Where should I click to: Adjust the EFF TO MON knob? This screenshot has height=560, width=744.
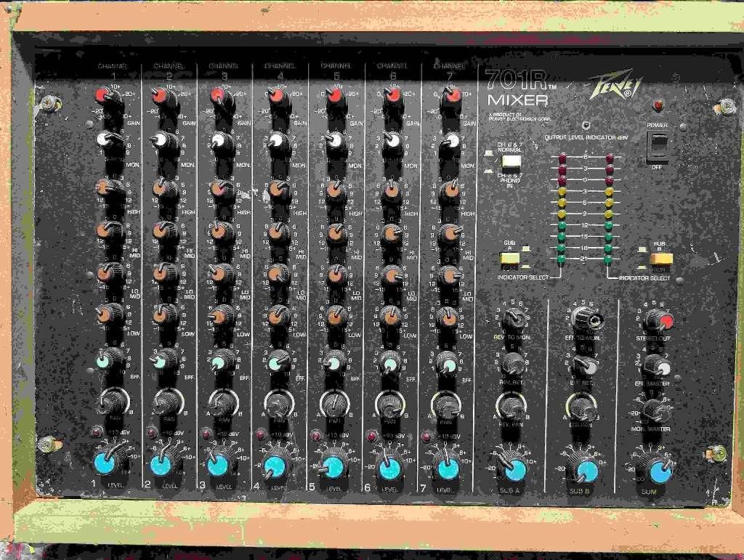[587, 319]
